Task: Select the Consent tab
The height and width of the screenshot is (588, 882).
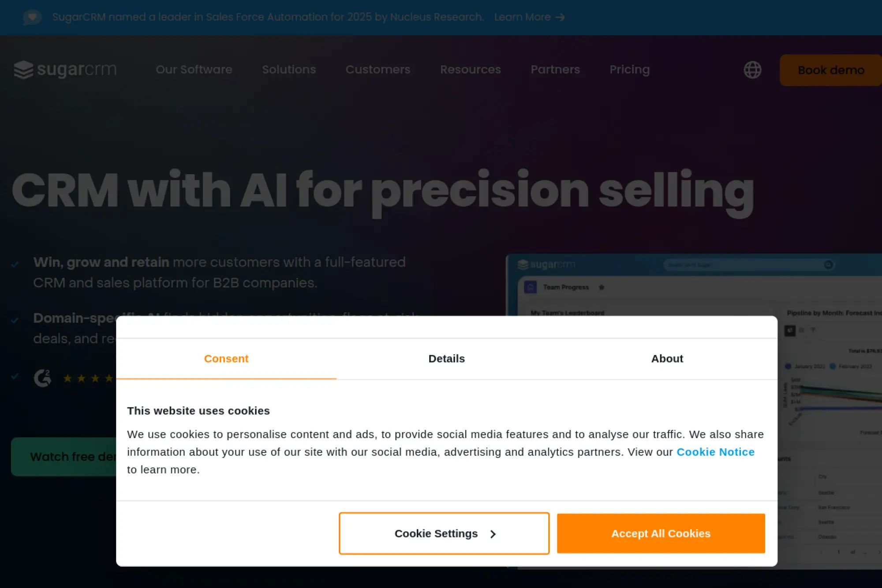Action: coord(226,359)
